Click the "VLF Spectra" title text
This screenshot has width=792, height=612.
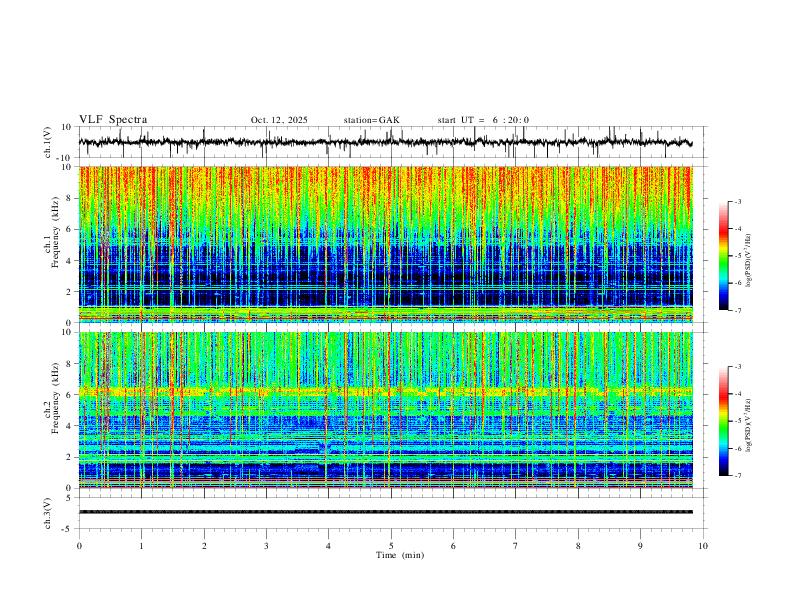pyautogui.click(x=113, y=120)
